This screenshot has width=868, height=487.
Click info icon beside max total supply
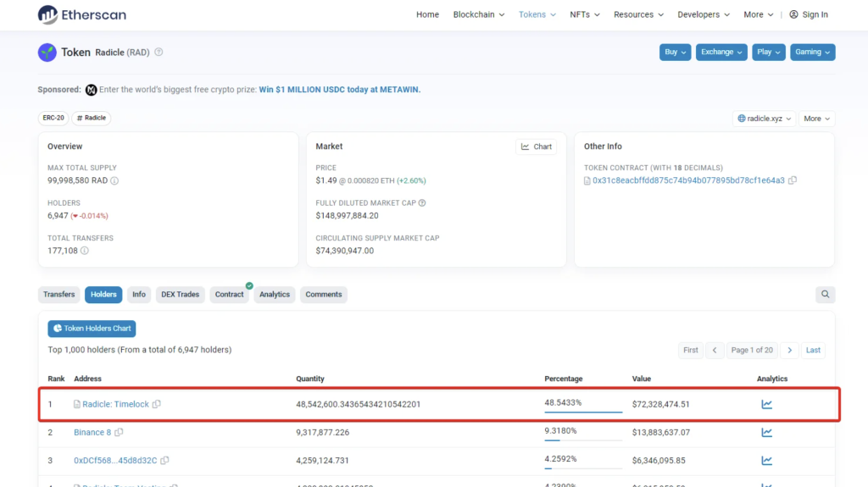point(114,180)
